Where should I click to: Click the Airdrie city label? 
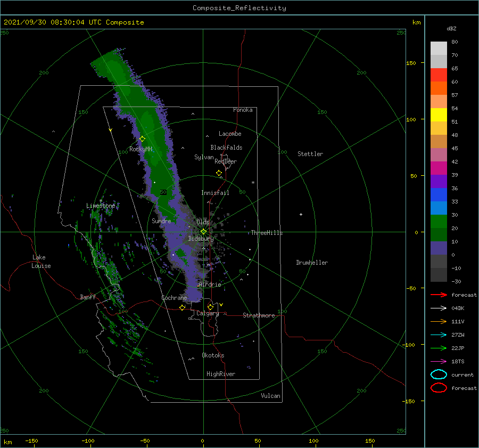(x=210, y=284)
